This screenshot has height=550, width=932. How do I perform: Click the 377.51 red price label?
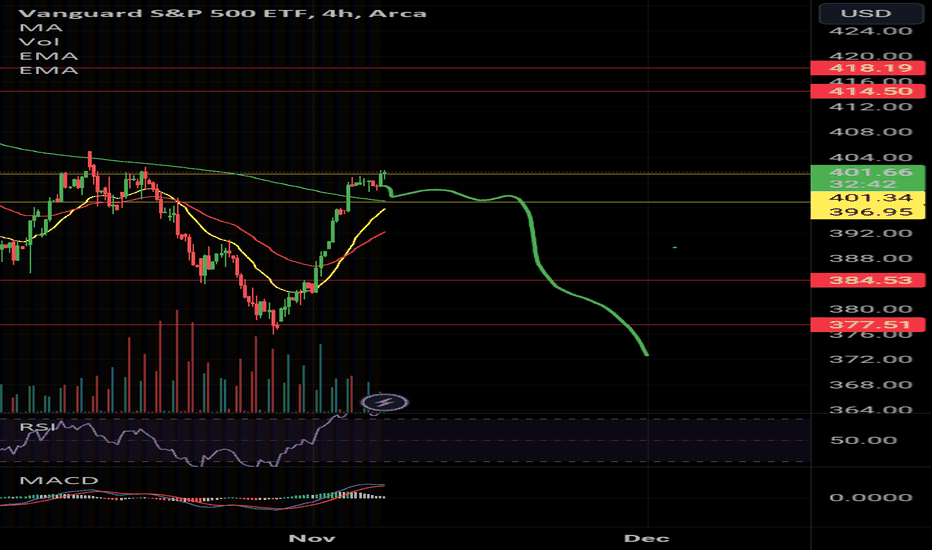coord(868,325)
